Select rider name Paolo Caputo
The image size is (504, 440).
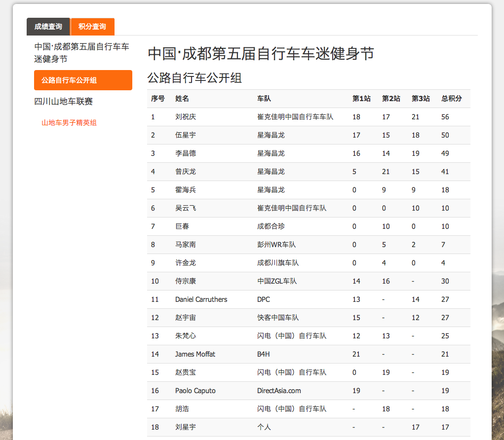tap(195, 391)
